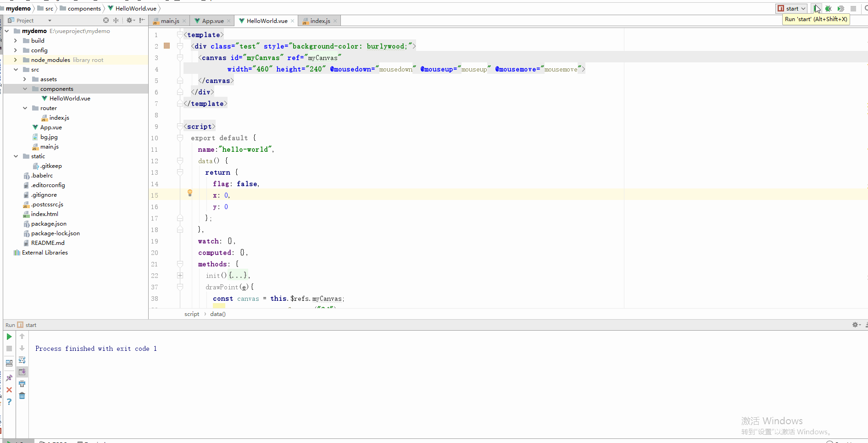Expand the folded init() block on line 22
The width and height of the screenshot is (868, 443).
coord(180,276)
